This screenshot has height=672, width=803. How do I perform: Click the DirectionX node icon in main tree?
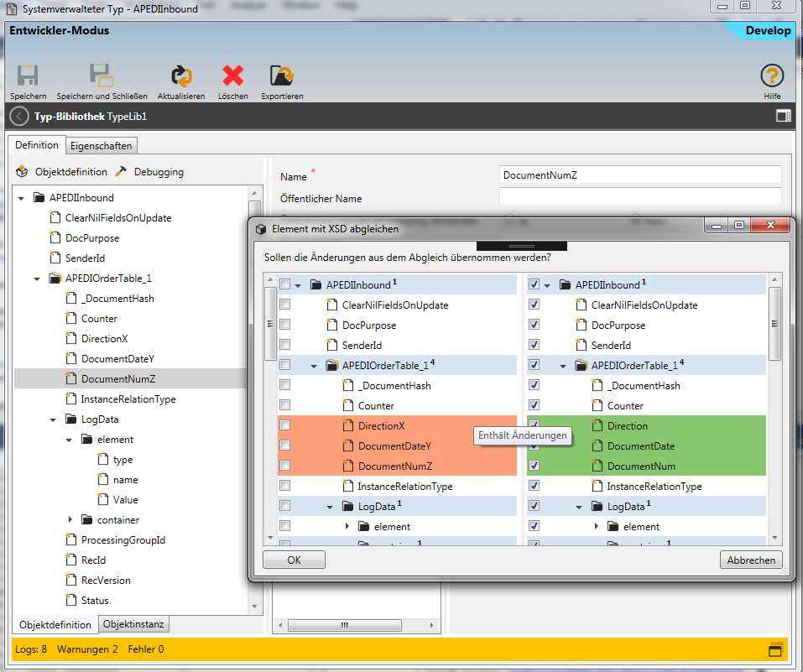(71, 338)
